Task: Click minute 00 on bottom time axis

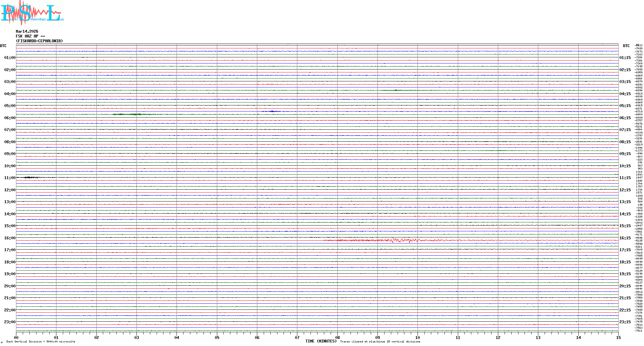Action: (x=16, y=337)
